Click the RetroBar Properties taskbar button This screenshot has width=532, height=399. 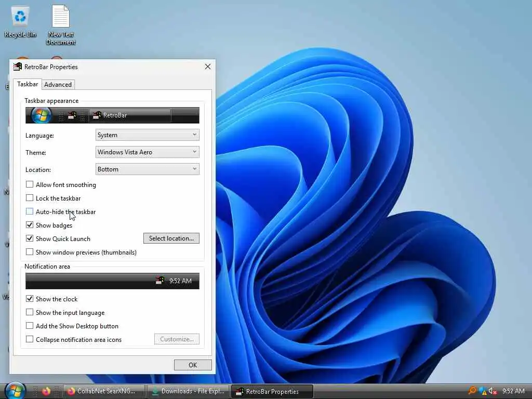pyautogui.click(x=272, y=391)
